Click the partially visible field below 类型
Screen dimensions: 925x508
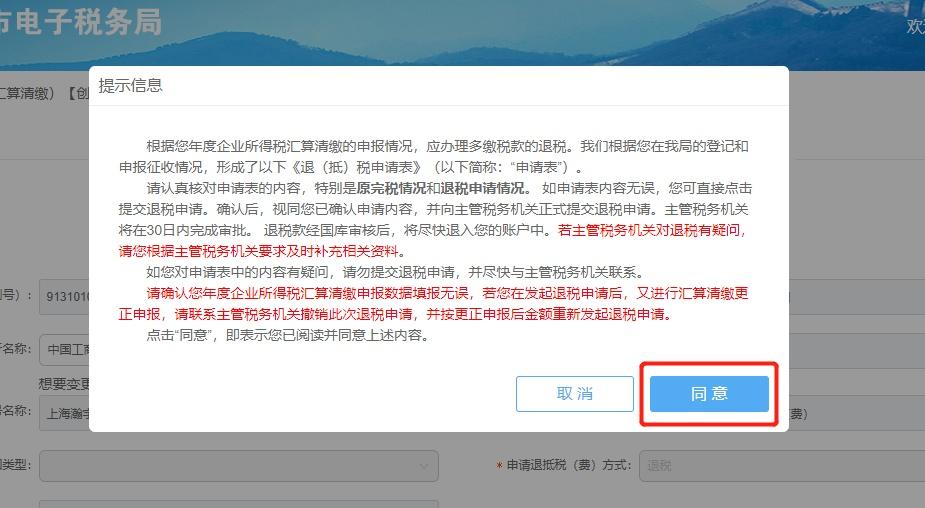pyautogui.click(x=239, y=504)
